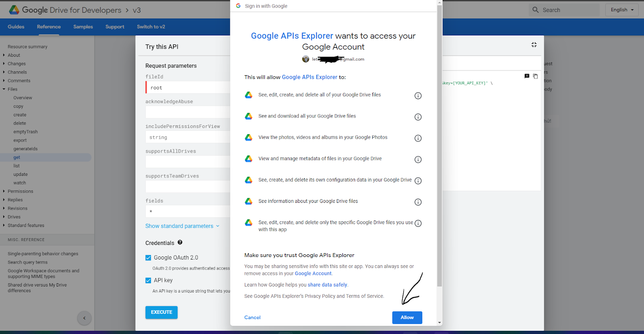Open the Files Overview sidebar item
Image resolution: width=644 pixels, height=334 pixels.
tap(23, 98)
